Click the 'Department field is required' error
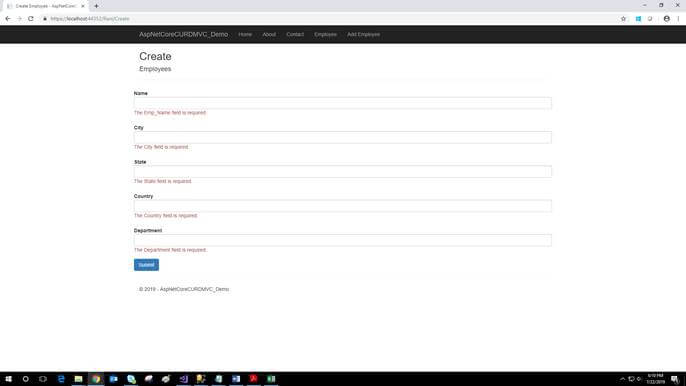Viewport: 686px width, 386px height. coord(170,250)
